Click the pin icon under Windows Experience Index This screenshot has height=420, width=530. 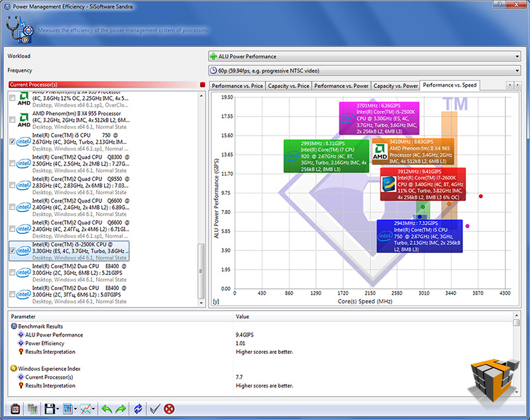[x=21, y=386]
